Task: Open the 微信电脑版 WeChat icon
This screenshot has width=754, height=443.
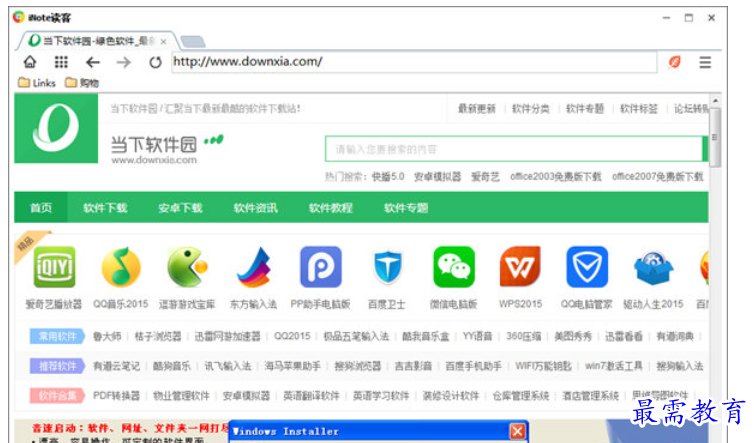Action: click(x=453, y=266)
